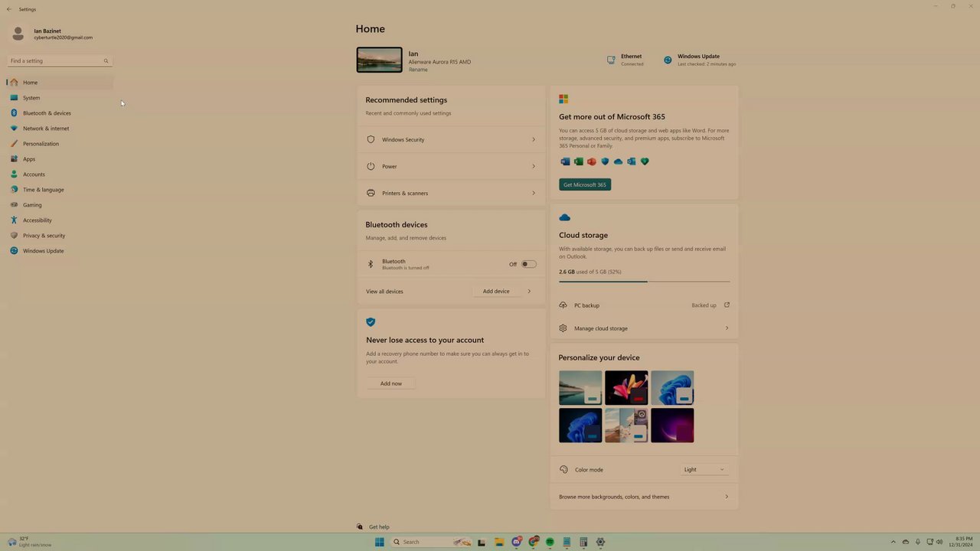
Task: Turn on the Bluetooth toggle
Action: tap(528, 265)
